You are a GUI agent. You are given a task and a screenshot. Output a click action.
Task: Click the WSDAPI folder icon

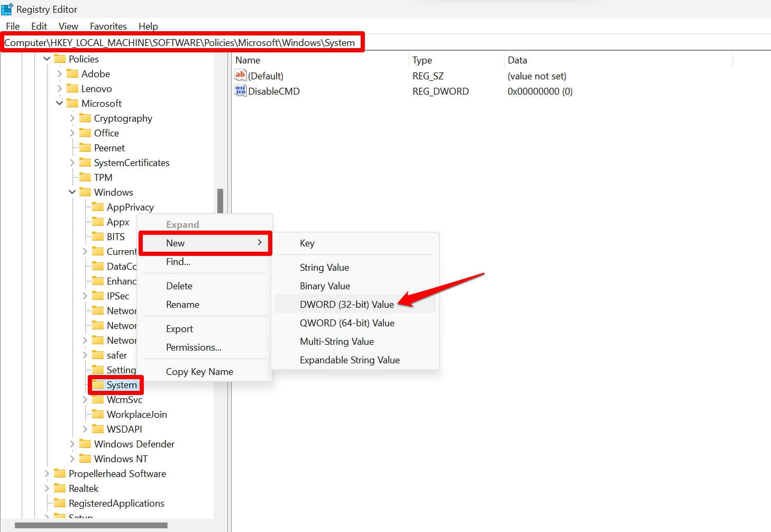point(98,429)
